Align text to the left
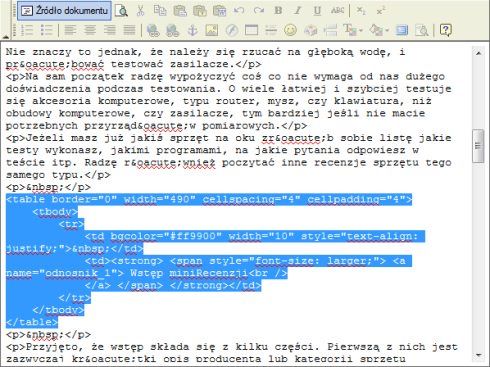Viewport: 490px width, 367px height. (x=70, y=30)
